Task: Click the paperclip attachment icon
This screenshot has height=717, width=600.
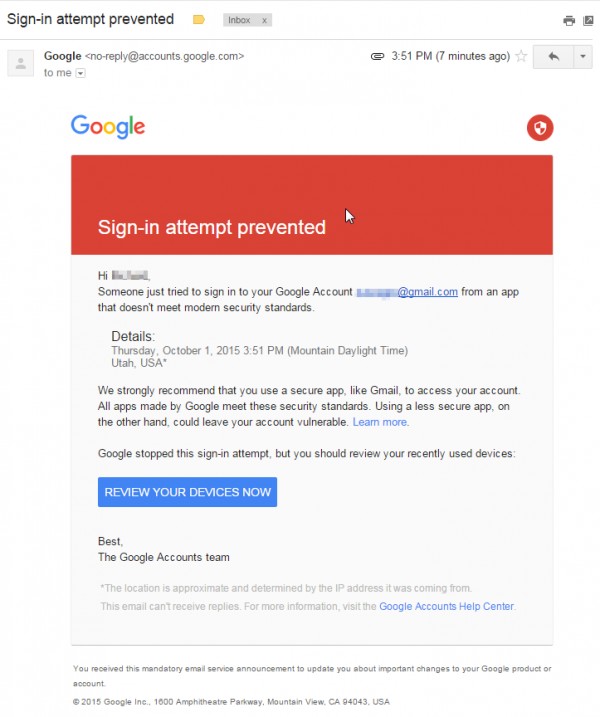Action: click(x=377, y=56)
